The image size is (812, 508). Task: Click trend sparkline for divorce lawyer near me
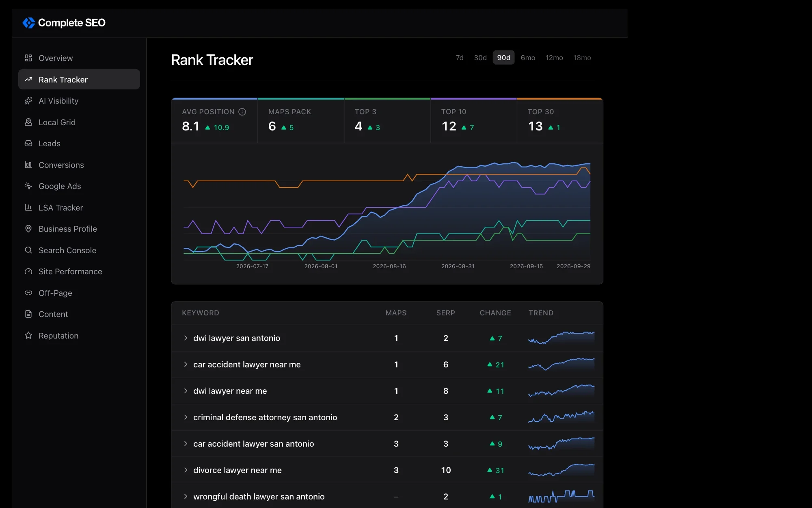coord(561,470)
